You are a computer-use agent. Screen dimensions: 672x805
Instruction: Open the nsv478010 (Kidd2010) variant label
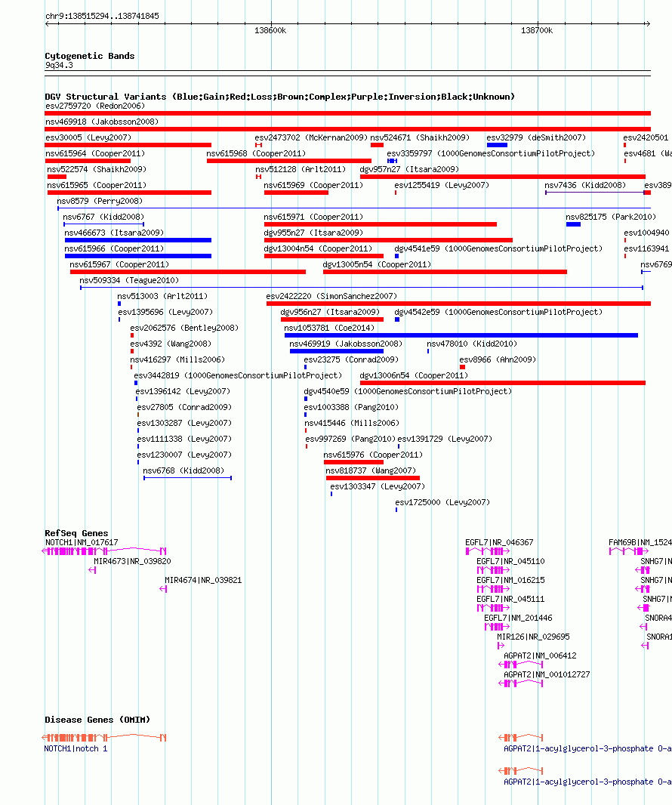(x=472, y=344)
